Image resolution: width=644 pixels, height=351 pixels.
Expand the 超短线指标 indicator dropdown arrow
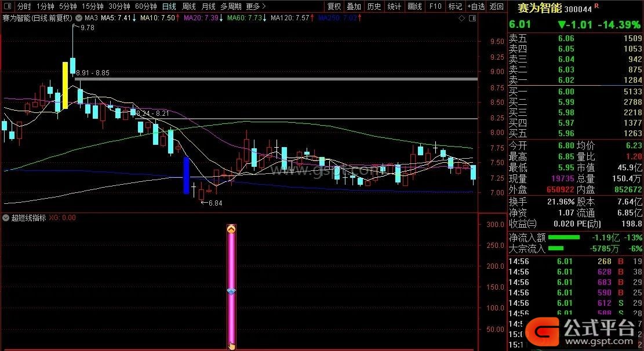coord(6,218)
